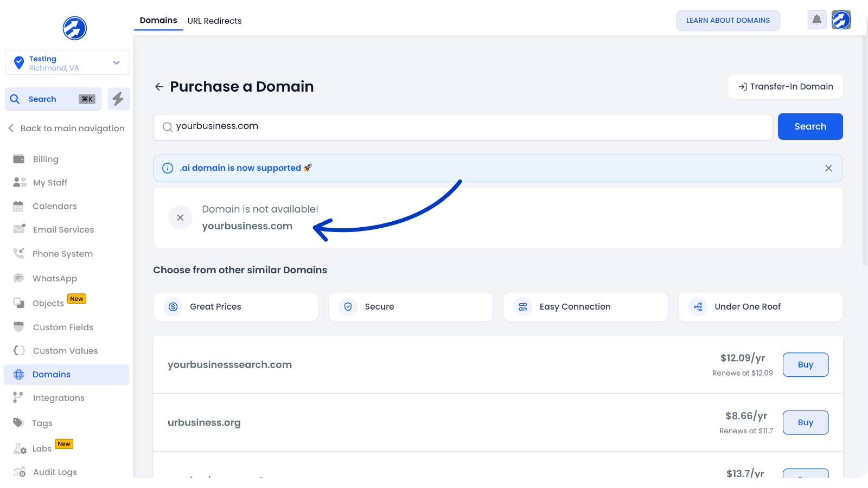Open Billing from the sidebar

46,159
